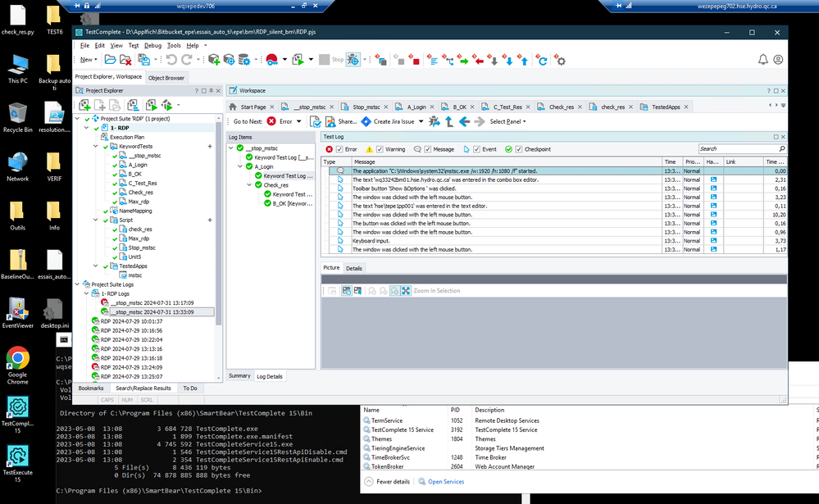
Task: Click the Test Log search field
Action: (x=738, y=149)
